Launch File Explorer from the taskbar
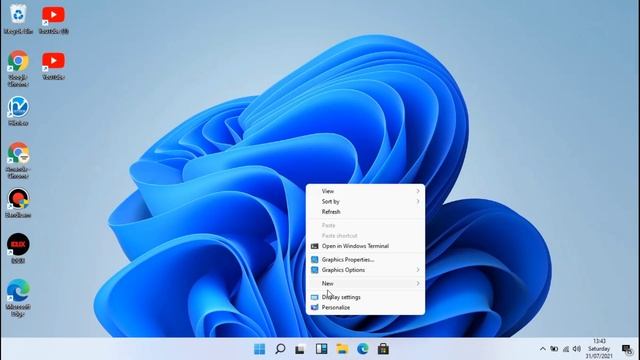Screen dimensions: 640x360 (342, 349)
